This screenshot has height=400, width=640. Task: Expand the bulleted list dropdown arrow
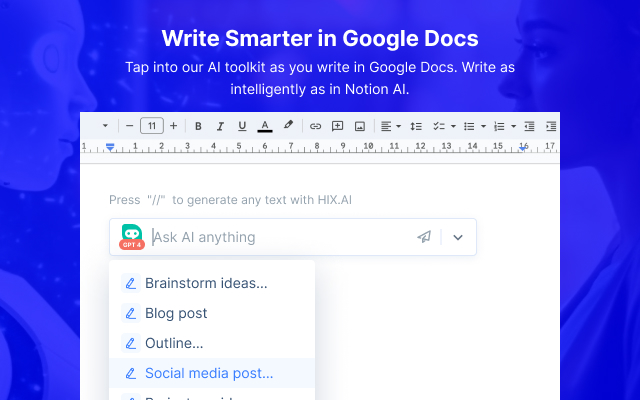click(483, 127)
